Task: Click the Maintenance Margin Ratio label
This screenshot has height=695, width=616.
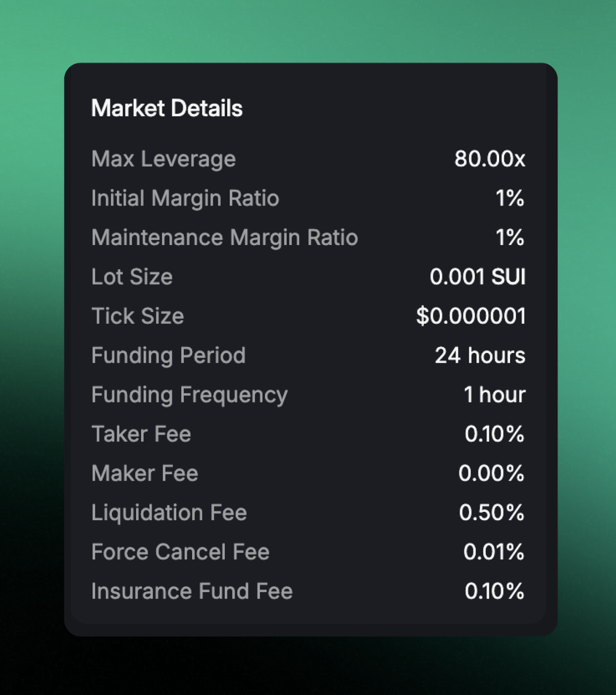Action: click(224, 238)
